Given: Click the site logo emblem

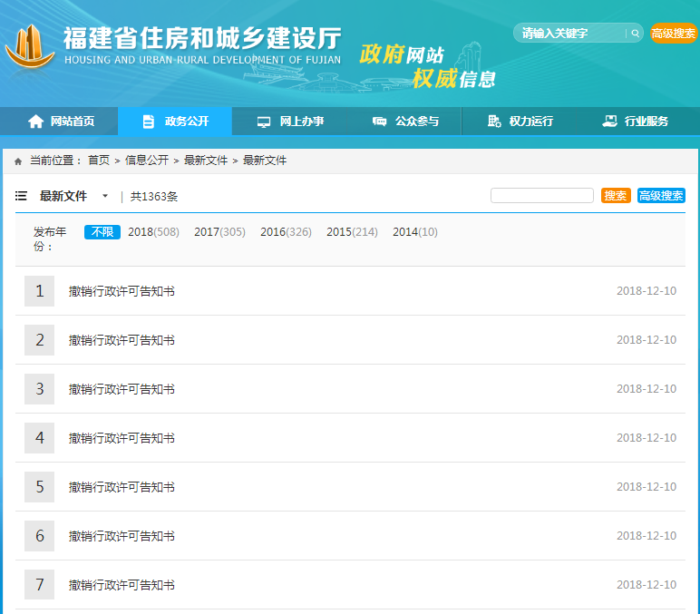Looking at the screenshot, I should pyautogui.click(x=30, y=46).
